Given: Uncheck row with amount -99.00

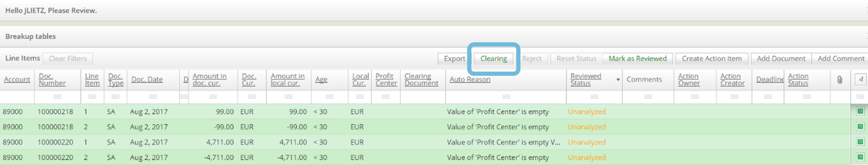Looking at the screenshot, I should pos(860,126).
